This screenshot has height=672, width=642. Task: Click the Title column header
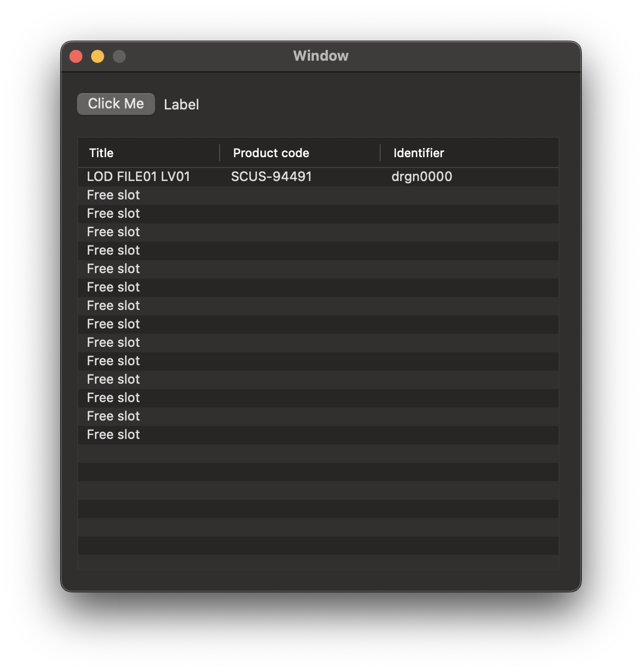101,153
